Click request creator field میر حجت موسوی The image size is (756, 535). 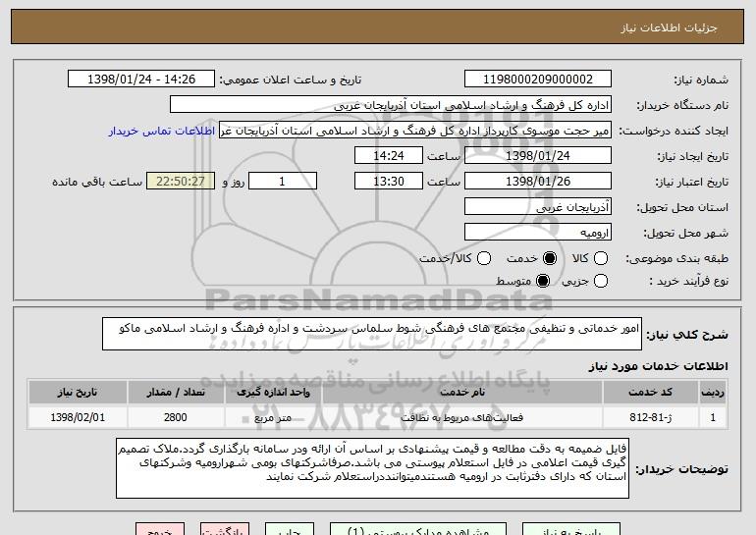(x=415, y=131)
